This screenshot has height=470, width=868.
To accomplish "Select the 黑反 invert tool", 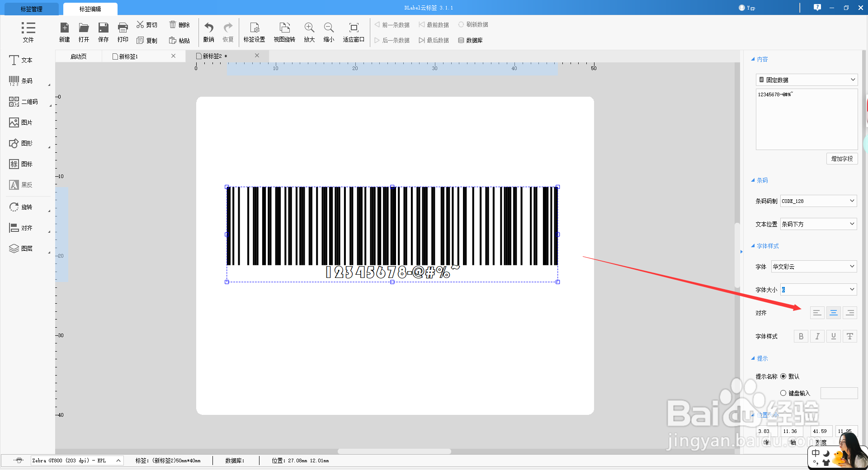I will [21, 185].
